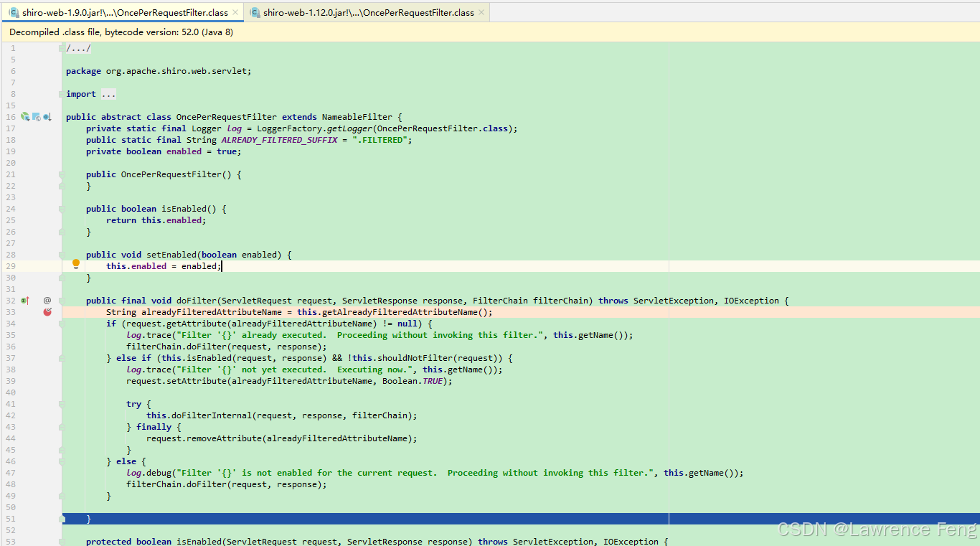Place cursor on 'this.enabled = enabled;' line 29

(x=164, y=266)
